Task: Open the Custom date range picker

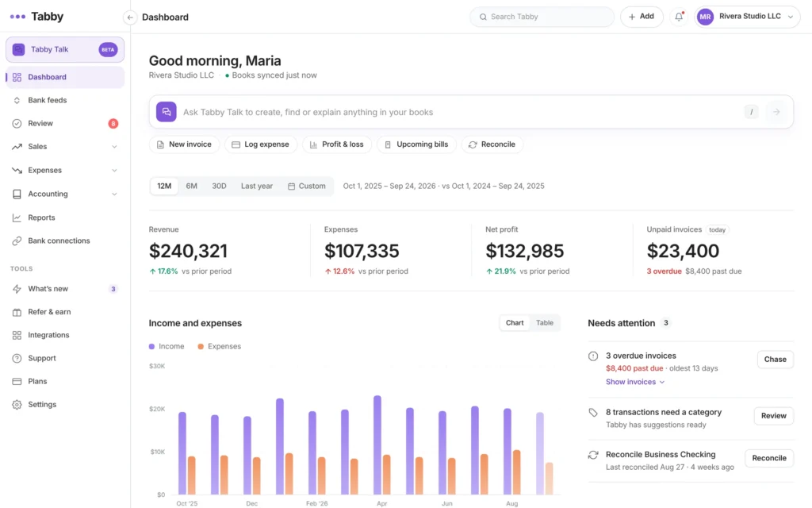Action: pyautogui.click(x=307, y=186)
